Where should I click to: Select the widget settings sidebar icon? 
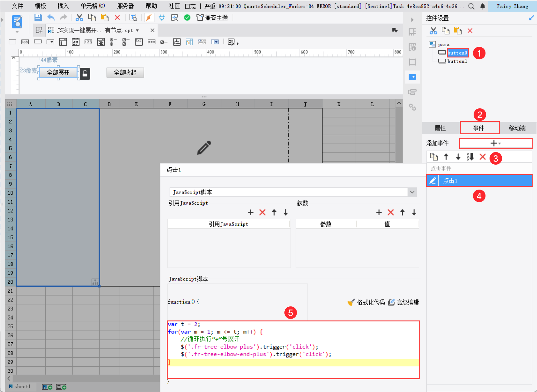412,77
